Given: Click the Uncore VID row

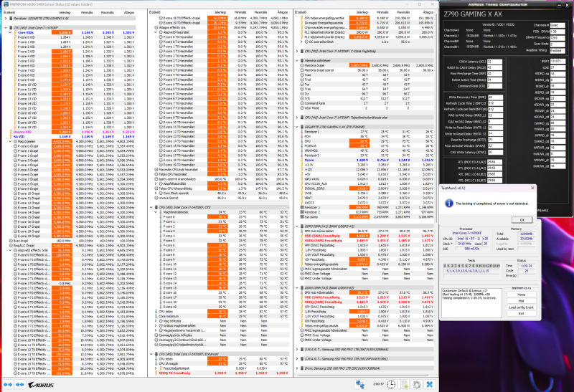Looking at the screenshot, I should coord(70,132).
